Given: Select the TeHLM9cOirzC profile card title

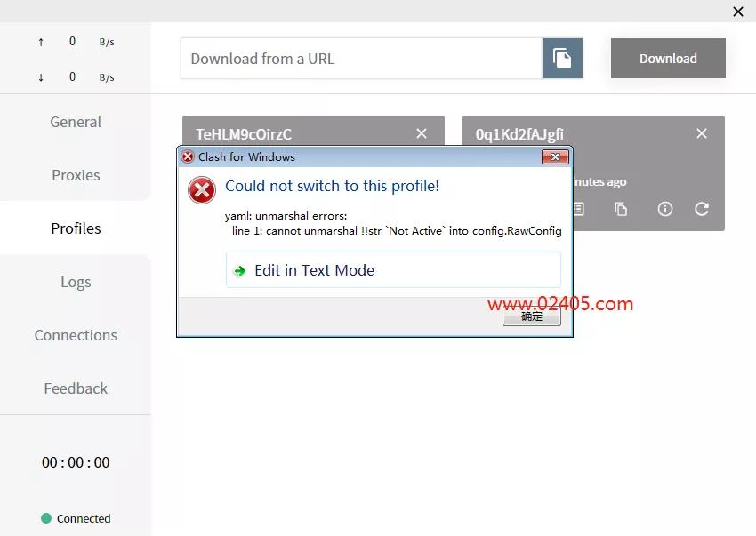Looking at the screenshot, I should pyautogui.click(x=244, y=134).
